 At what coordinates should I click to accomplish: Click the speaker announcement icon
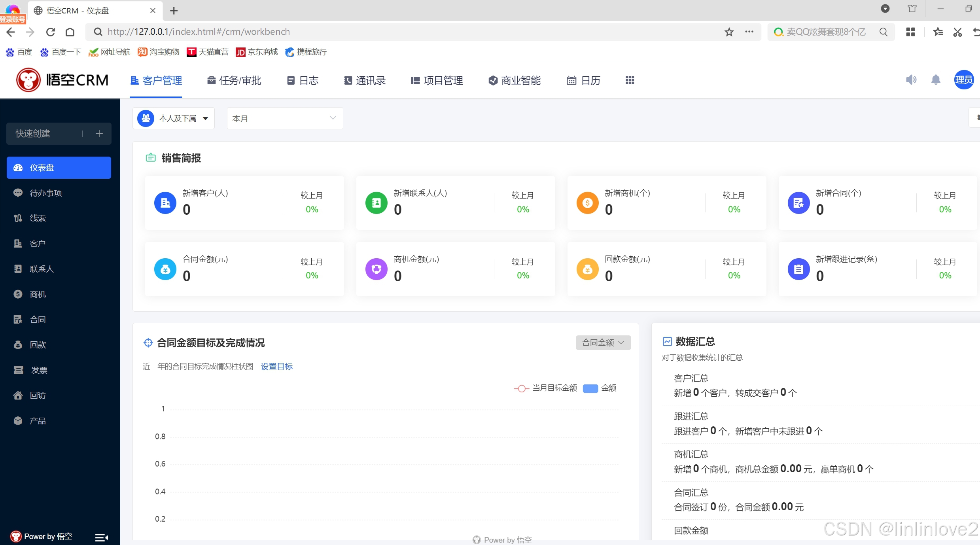911,80
